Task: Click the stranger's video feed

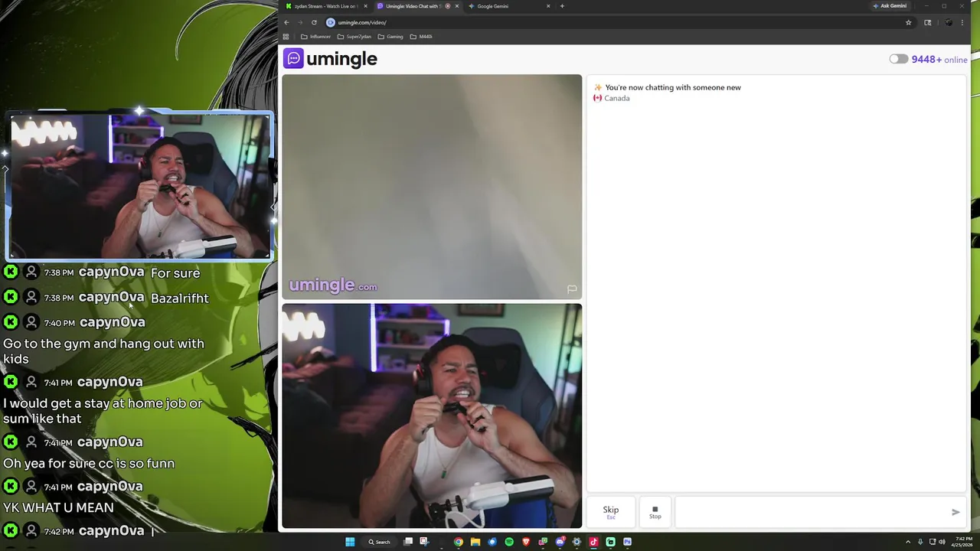Action: click(432, 187)
